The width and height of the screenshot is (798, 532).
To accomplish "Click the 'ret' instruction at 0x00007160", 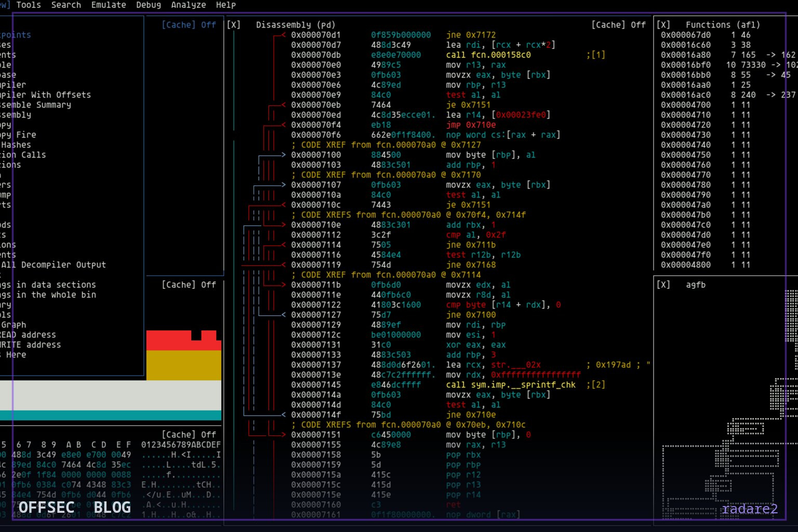I will [x=453, y=504].
